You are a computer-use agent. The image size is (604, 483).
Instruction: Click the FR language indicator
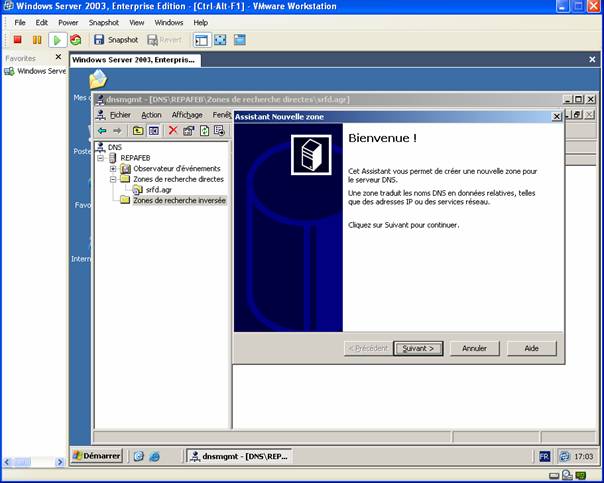(544, 456)
